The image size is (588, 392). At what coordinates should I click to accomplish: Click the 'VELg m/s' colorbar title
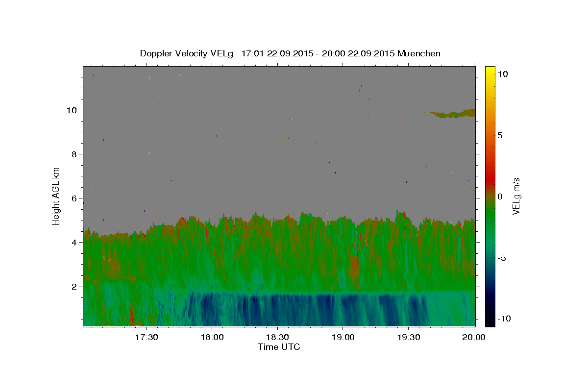(516, 196)
